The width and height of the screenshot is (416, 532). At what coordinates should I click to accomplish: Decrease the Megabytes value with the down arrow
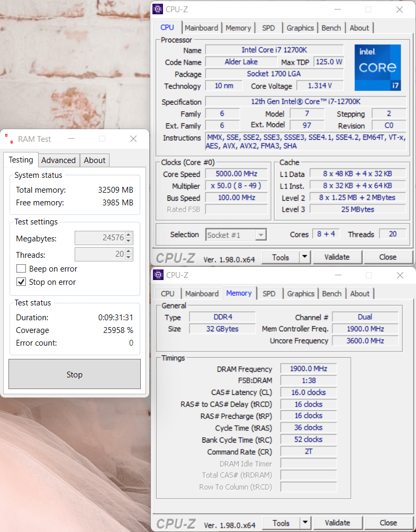point(129,241)
